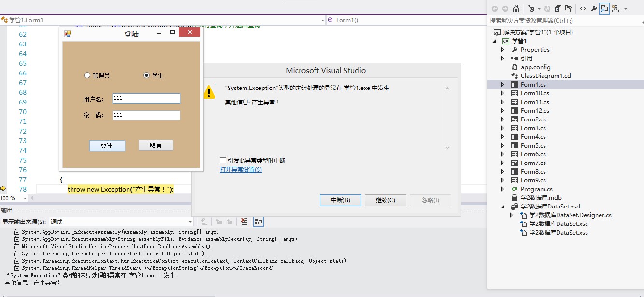Expand the Form1.cs node
644x297 pixels.
502,85
